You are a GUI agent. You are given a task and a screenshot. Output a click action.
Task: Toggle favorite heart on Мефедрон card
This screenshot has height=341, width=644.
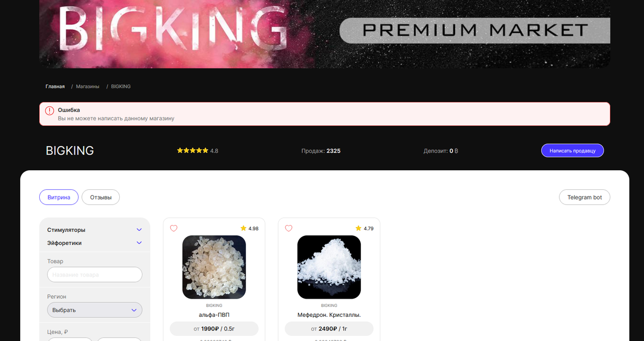pyautogui.click(x=289, y=228)
